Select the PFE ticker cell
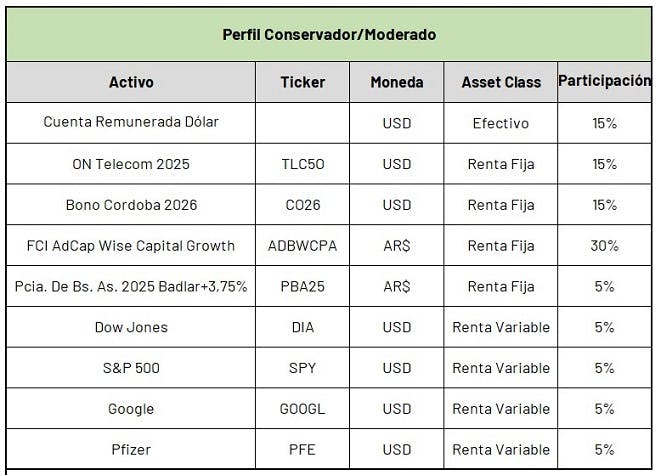 (x=303, y=450)
